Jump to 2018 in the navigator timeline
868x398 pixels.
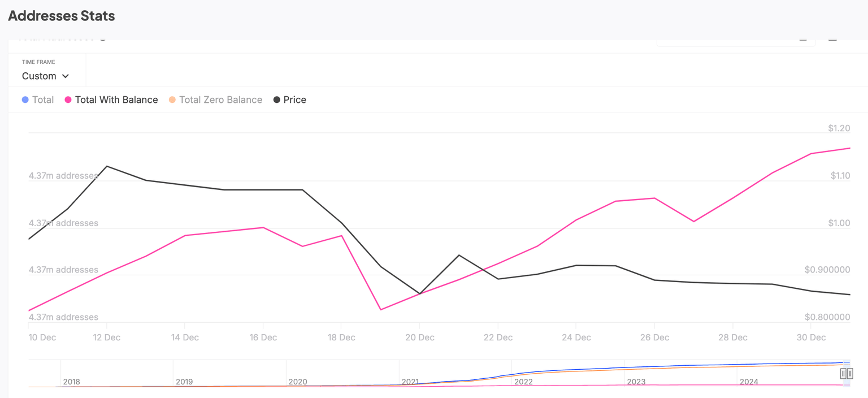[71, 382]
